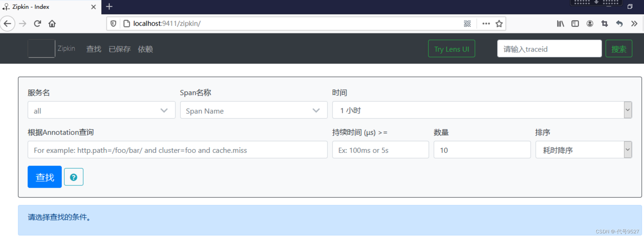Open the 服务名 dropdown showing all
Image resolution: width=644 pixels, height=237 pixels.
coord(101,110)
